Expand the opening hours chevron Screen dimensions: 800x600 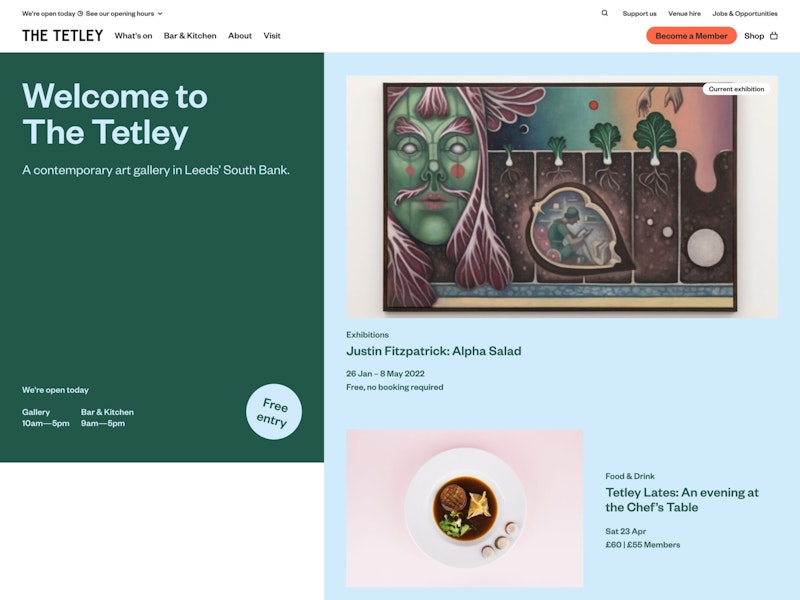click(x=160, y=14)
